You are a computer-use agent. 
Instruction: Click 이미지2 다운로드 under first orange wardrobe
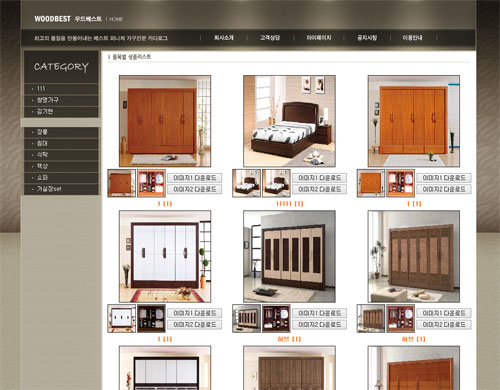(195, 189)
